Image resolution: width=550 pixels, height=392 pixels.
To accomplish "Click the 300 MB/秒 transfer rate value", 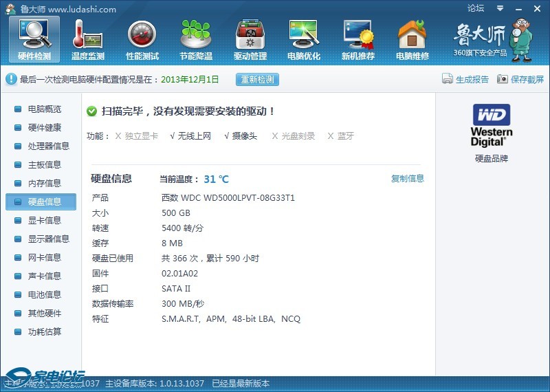I will coord(183,303).
